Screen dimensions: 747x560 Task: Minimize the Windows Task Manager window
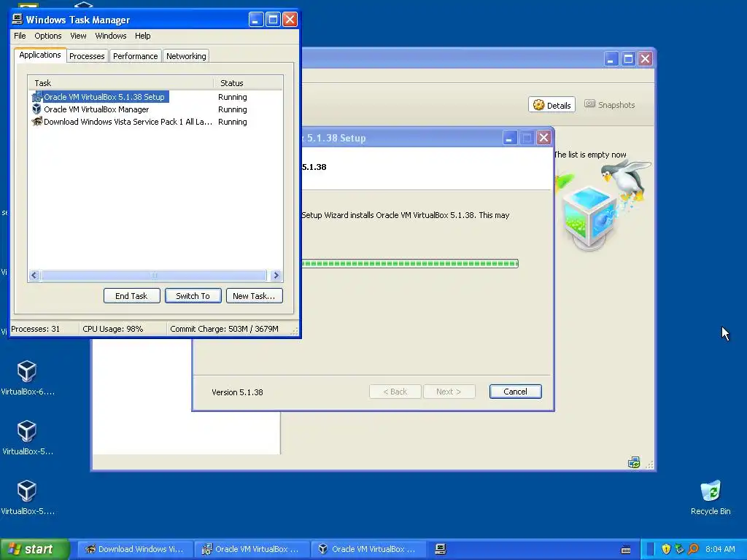(x=256, y=19)
